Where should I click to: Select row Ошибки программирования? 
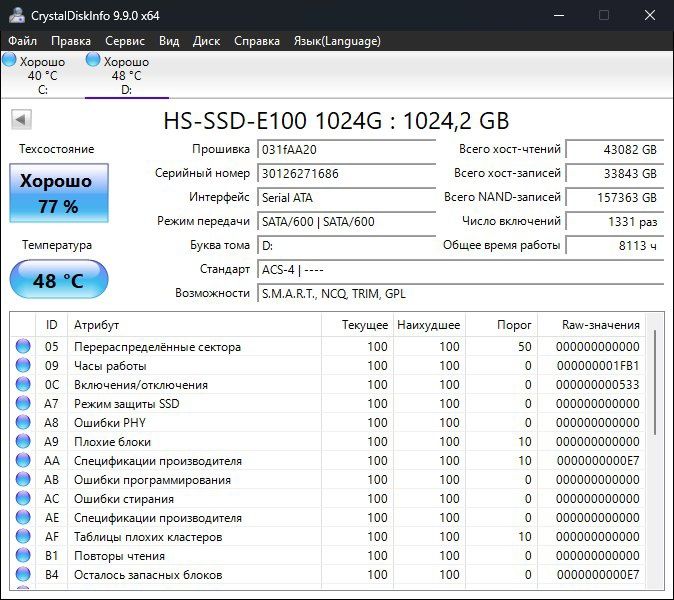coord(328,479)
